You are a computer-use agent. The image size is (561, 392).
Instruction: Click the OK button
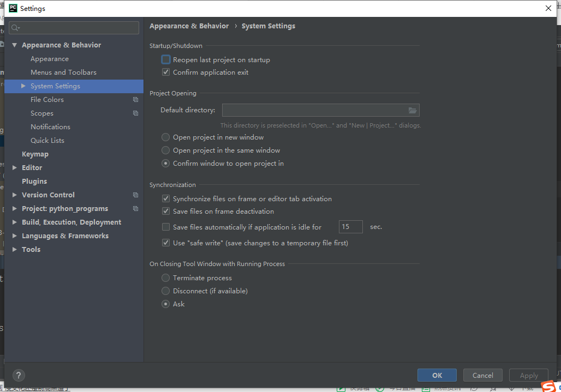(x=437, y=375)
